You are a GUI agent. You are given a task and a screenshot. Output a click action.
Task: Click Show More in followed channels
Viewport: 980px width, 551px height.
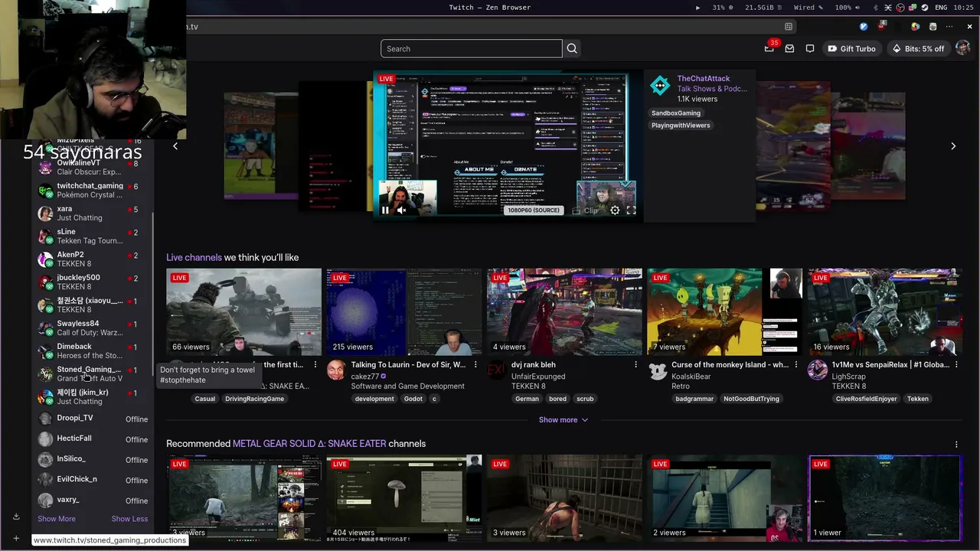(57, 519)
